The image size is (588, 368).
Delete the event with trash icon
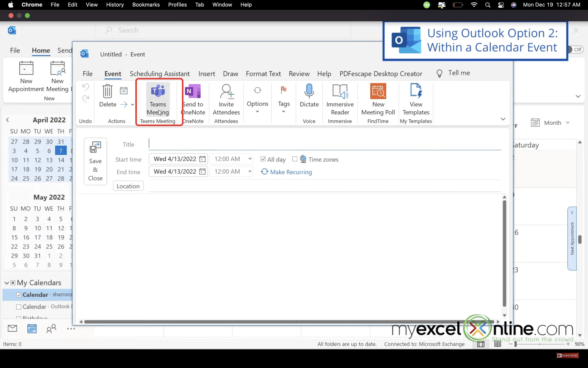(x=107, y=91)
